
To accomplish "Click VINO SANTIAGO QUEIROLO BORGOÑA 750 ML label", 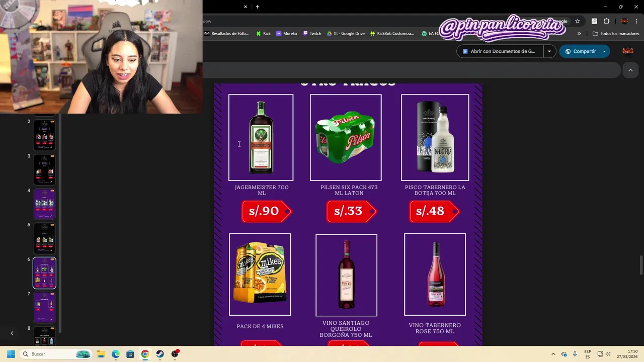I will pos(346,329).
